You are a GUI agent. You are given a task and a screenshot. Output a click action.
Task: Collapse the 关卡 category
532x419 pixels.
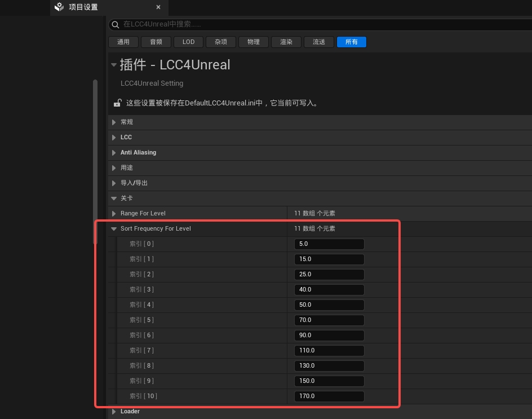click(x=114, y=199)
